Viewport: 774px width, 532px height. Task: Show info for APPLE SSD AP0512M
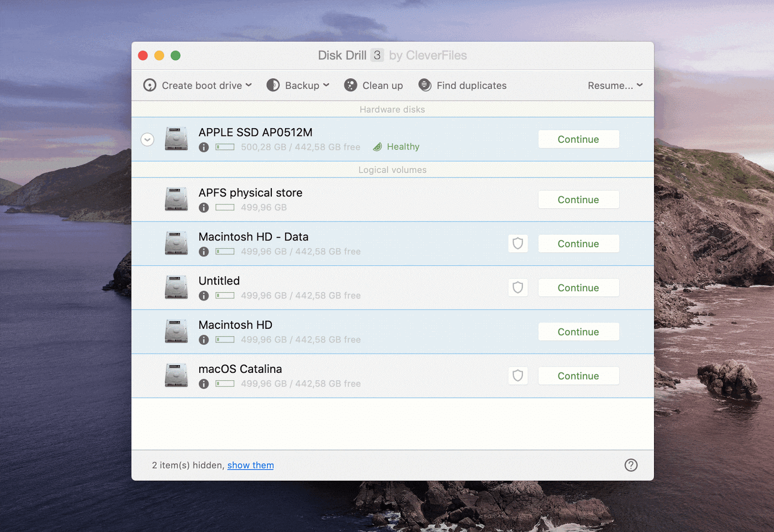[x=204, y=147]
